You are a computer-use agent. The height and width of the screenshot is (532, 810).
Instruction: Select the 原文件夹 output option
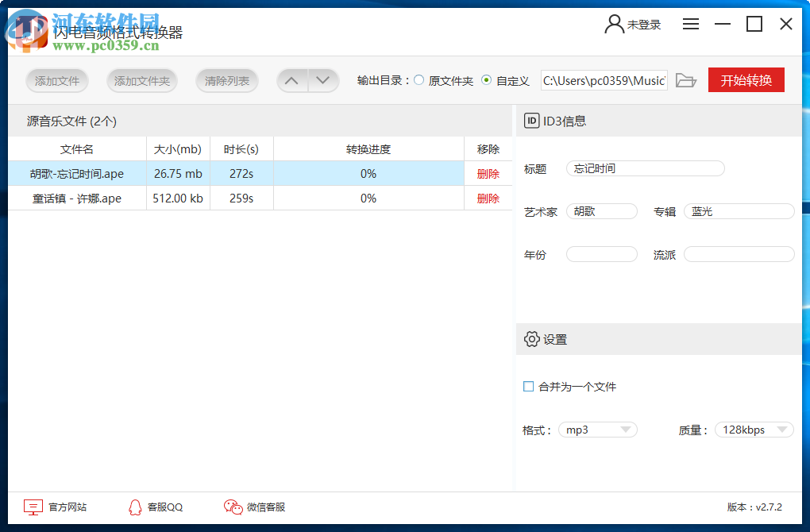click(x=418, y=80)
